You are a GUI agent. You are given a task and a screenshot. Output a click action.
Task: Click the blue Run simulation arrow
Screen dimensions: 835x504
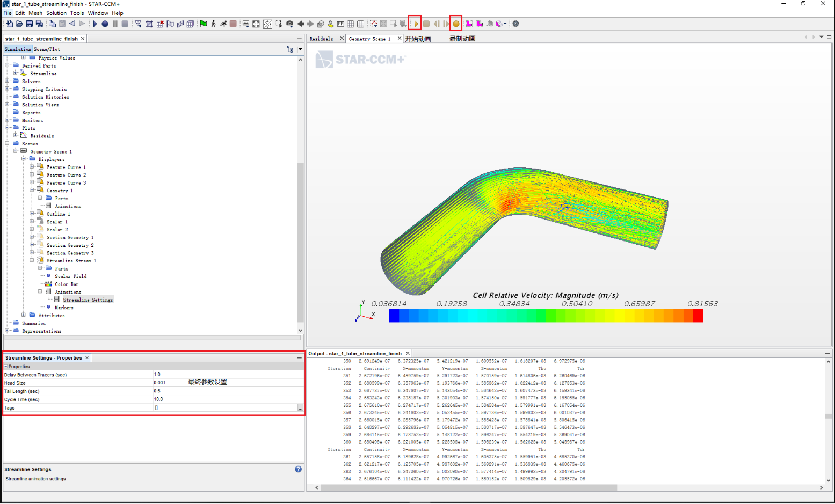point(95,24)
